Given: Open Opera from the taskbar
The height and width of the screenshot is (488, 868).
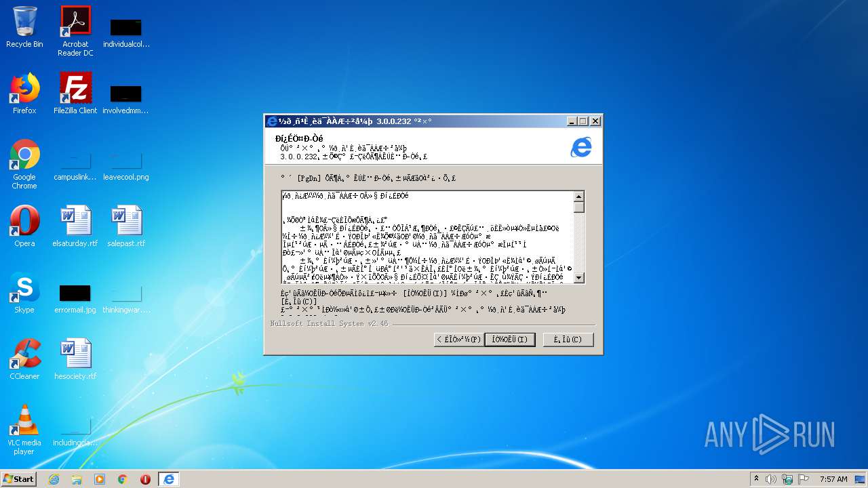Looking at the screenshot, I should 145,479.
